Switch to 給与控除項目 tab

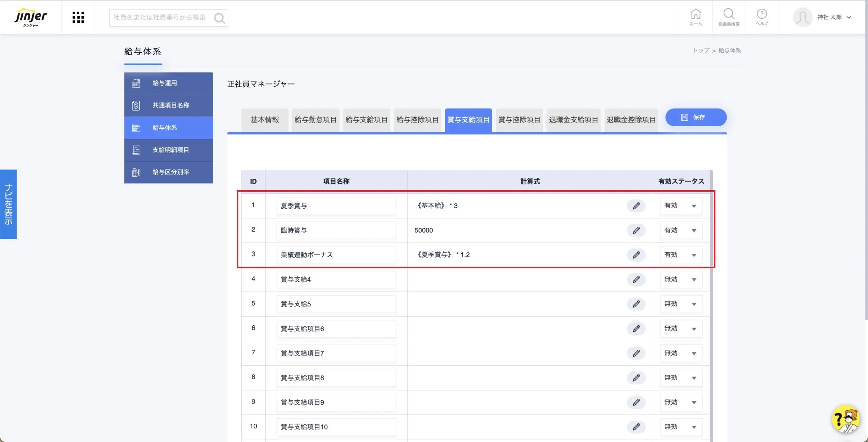tap(417, 120)
